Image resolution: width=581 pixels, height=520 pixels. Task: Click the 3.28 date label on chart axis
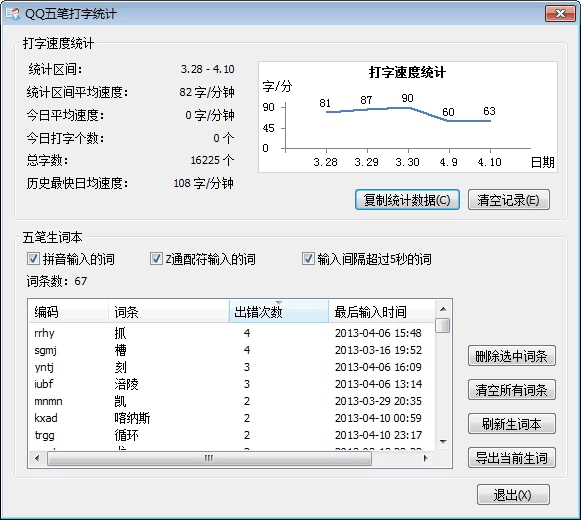pyautogui.click(x=325, y=162)
